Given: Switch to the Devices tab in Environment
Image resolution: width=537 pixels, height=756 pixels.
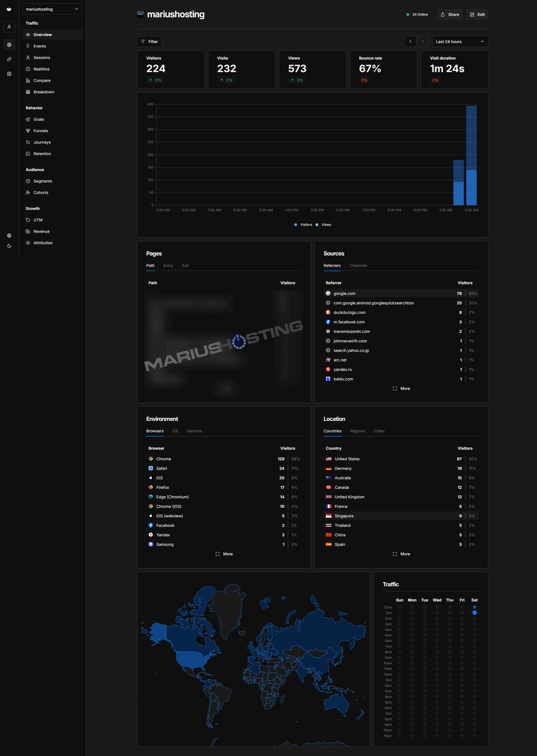Looking at the screenshot, I should point(194,431).
